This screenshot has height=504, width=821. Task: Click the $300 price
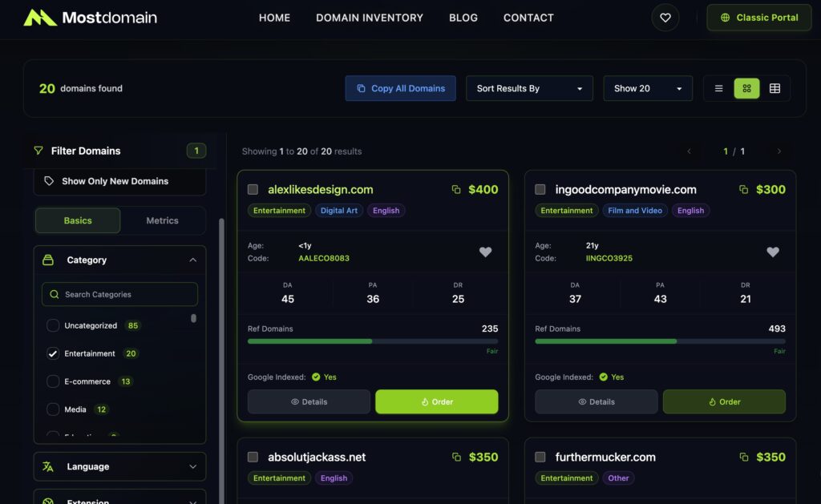[x=770, y=189]
